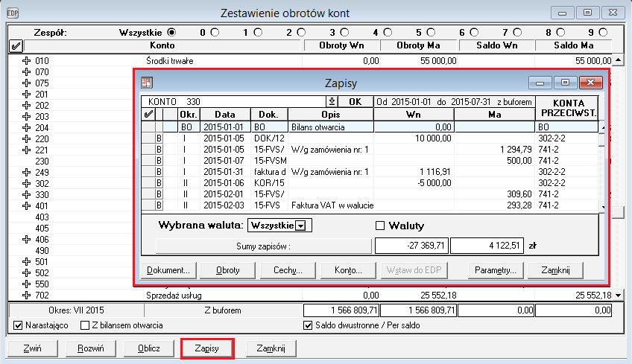Click the Oblicz button

click(x=149, y=348)
